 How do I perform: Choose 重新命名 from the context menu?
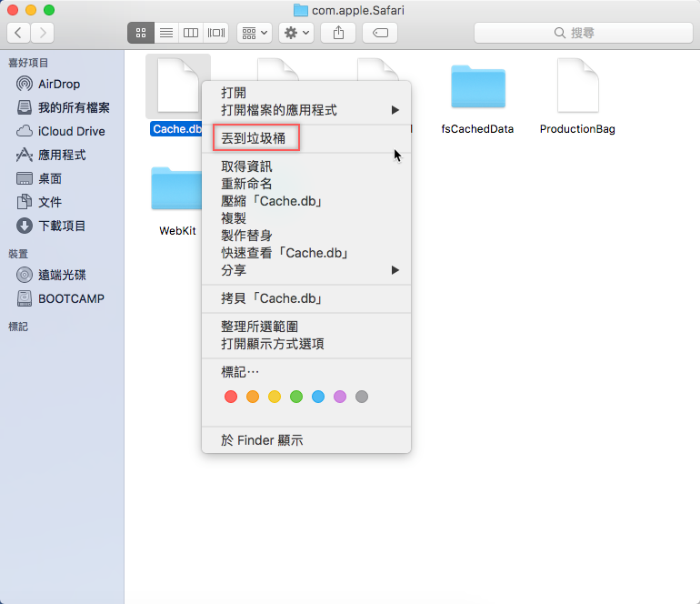246,184
